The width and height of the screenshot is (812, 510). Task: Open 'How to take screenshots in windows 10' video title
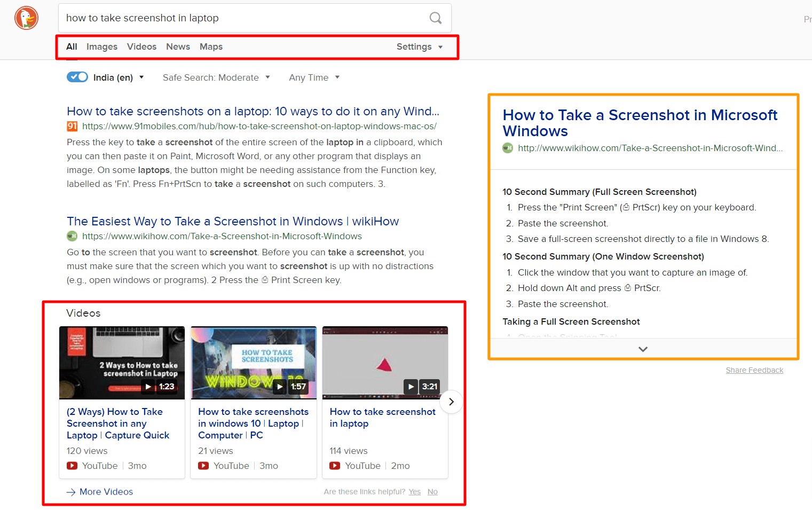click(254, 423)
